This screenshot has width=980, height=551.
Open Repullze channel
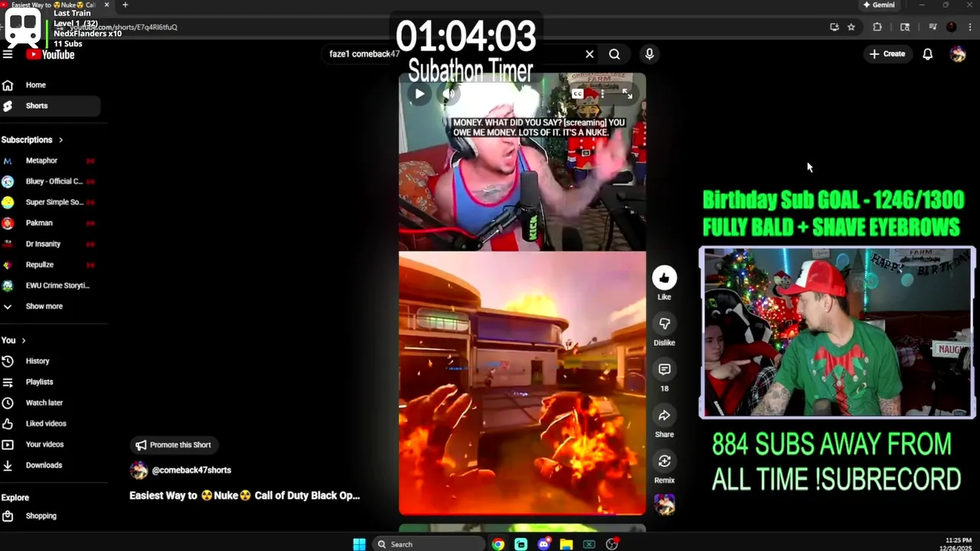click(50, 265)
